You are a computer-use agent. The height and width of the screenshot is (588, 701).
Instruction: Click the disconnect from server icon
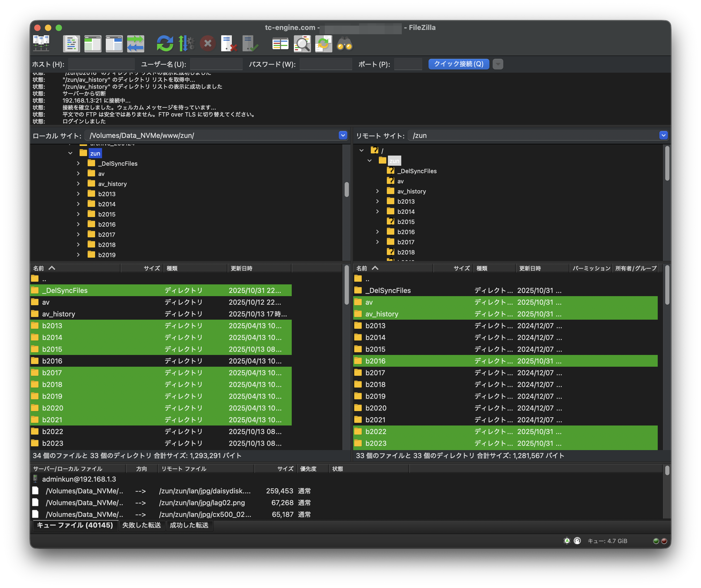(x=229, y=43)
